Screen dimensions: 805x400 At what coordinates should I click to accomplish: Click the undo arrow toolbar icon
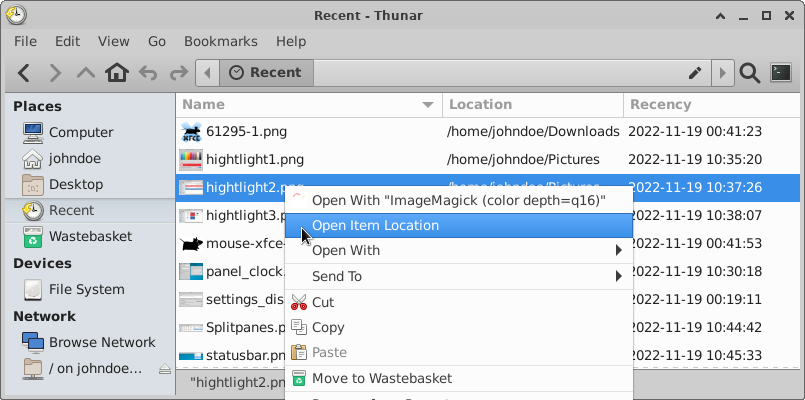[148, 73]
